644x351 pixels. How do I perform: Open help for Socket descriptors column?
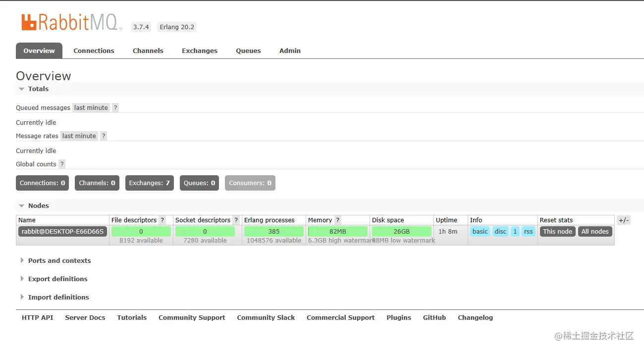(x=236, y=220)
